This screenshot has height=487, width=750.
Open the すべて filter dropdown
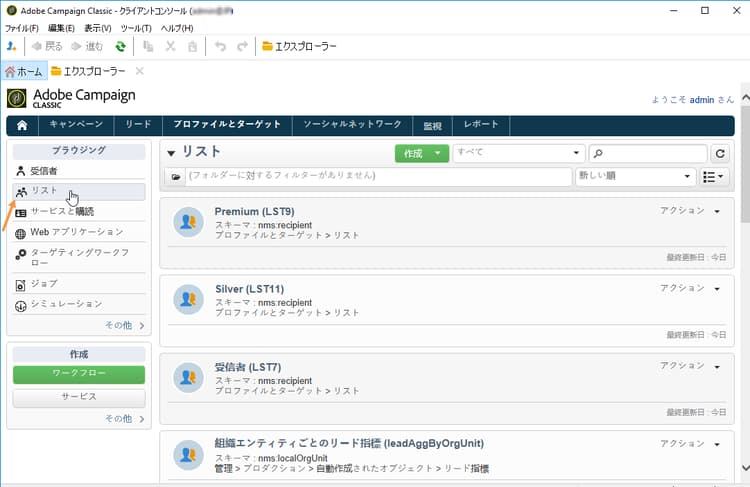point(519,153)
